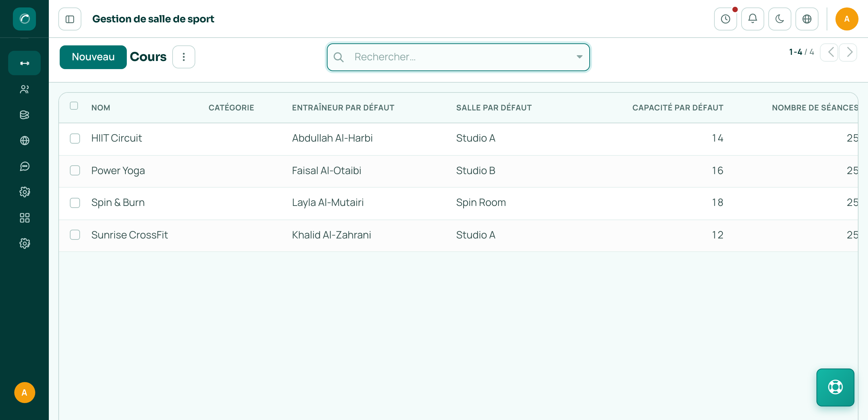Toggle the sidebar panel button

point(70,19)
